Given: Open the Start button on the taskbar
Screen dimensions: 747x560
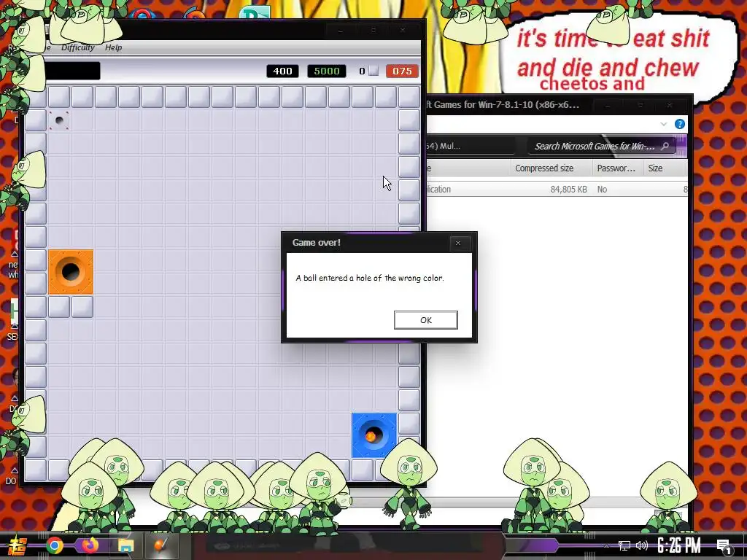Looking at the screenshot, I should (x=18, y=546).
